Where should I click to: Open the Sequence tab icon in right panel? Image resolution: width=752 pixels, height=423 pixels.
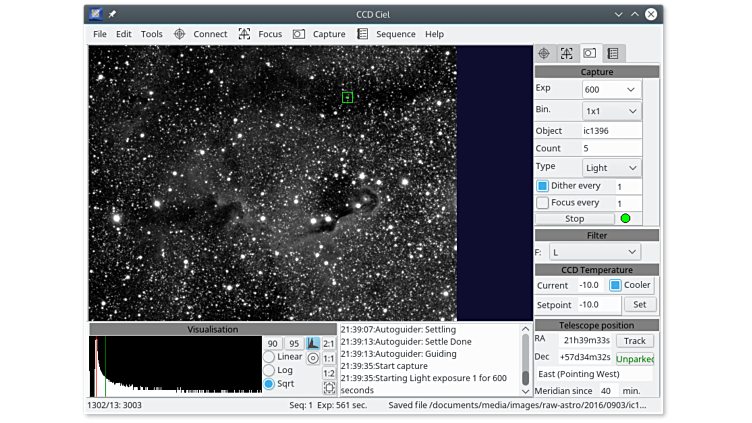point(612,53)
